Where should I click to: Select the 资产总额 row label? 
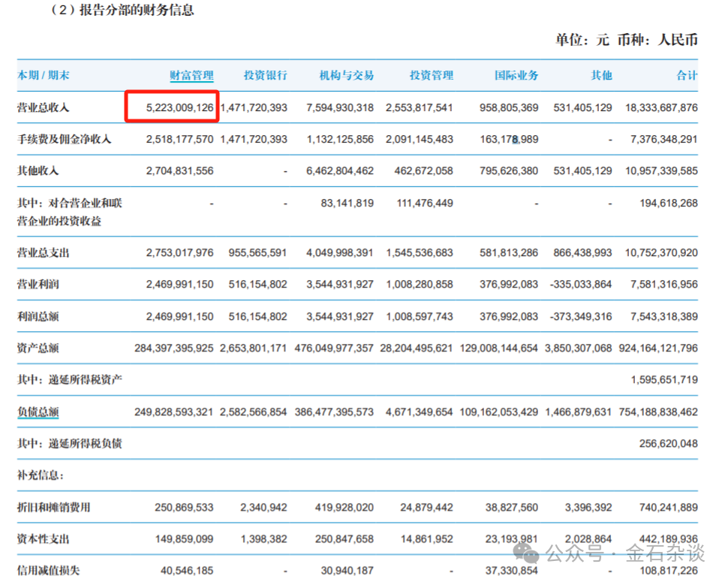tap(38, 348)
